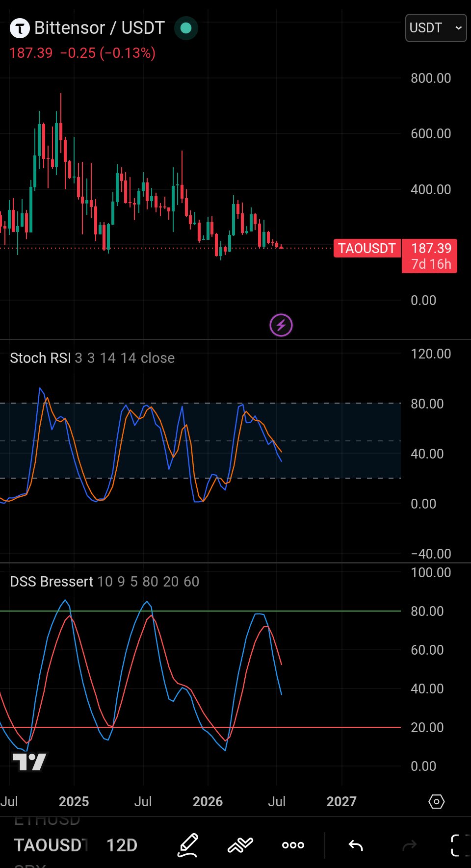Screen dimensions: 471x868
Task: Open chart settings hexagon icon
Action: [436, 801]
